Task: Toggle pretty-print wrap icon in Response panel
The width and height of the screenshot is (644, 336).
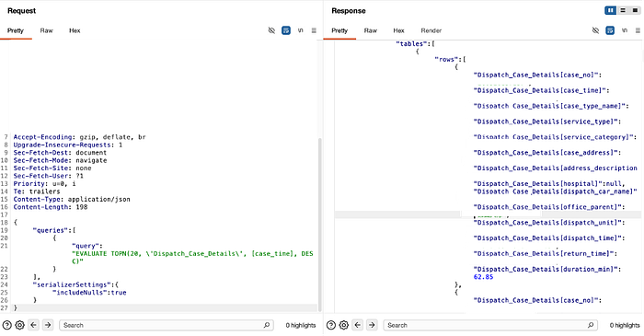Action: pos(610,30)
